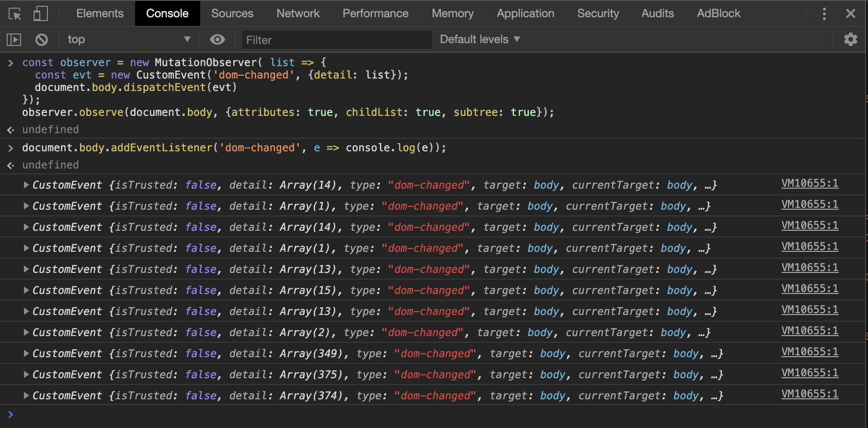The width and height of the screenshot is (868, 428).
Task: Expand the CustomEvent Array(375) entry
Action: click(x=26, y=374)
